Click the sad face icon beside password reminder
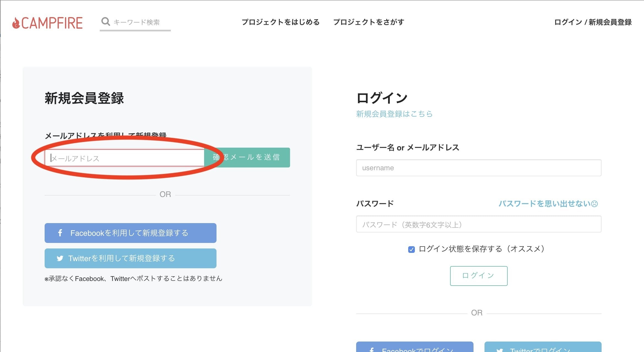This screenshot has width=644, height=352. coord(595,204)
